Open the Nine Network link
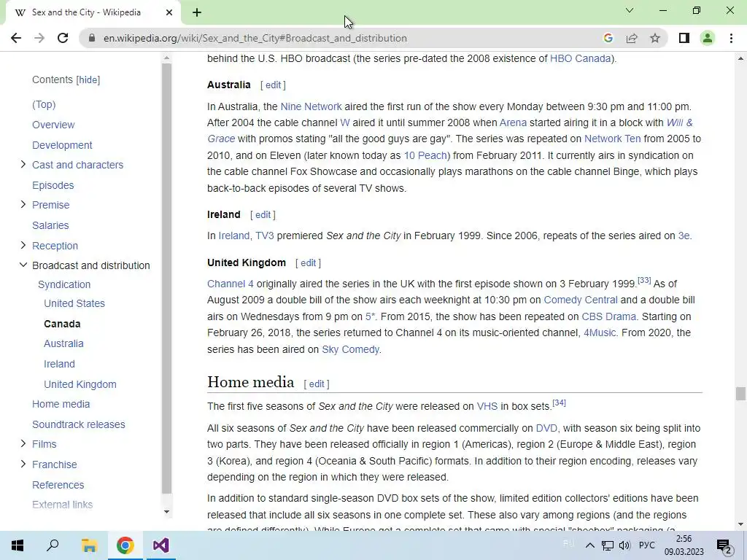The image size is (747, 560). [311, 106]
